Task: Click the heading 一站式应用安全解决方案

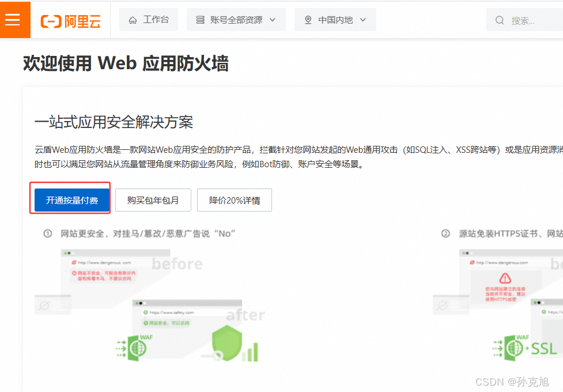Action: pos(114,122)
